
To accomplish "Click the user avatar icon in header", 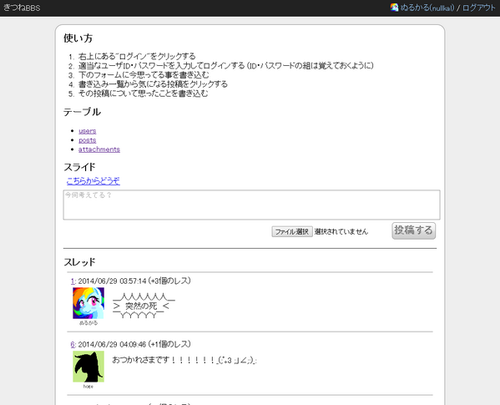I will pyautogui.click(x=394, y=7).
